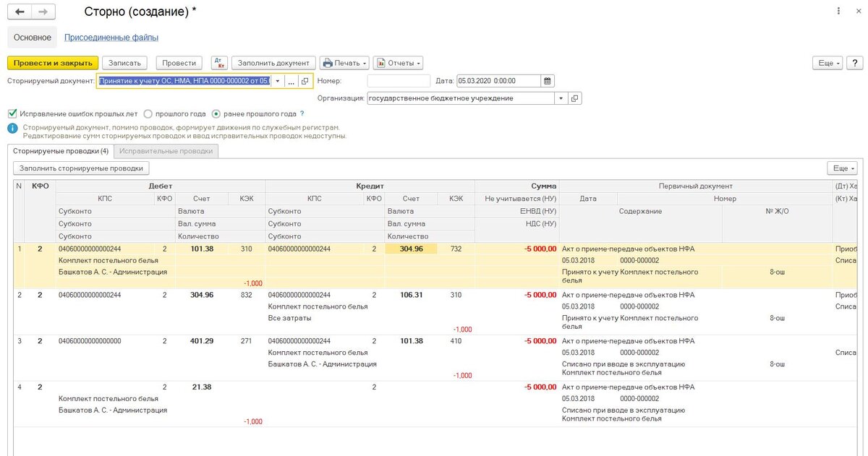
Task: Expand the Сторнируемый документ dropdown arrow
Action: click(x=278, y=82)
